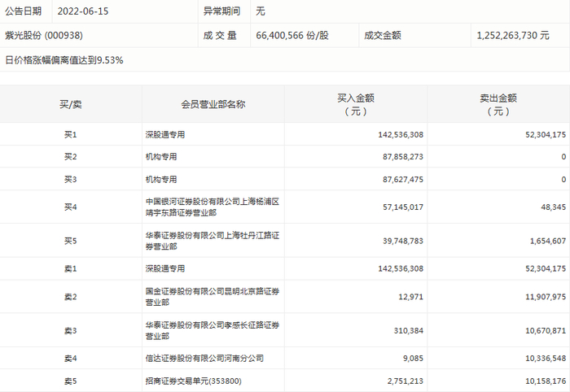
Task: Click 中国银河证券 上海杨浦区靖宇东路 branch name
Action: point(213,207)
